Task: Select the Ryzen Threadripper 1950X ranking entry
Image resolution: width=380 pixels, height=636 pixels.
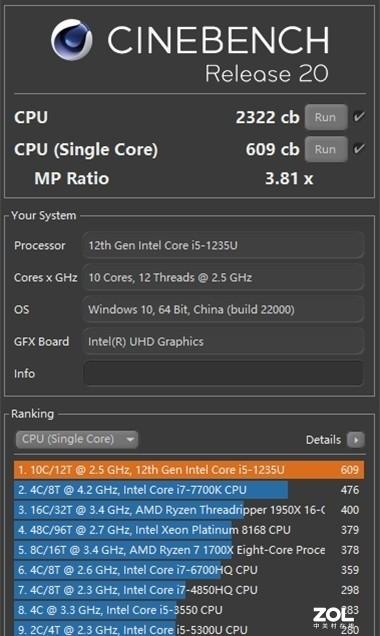Action: (x=189, y=510)
